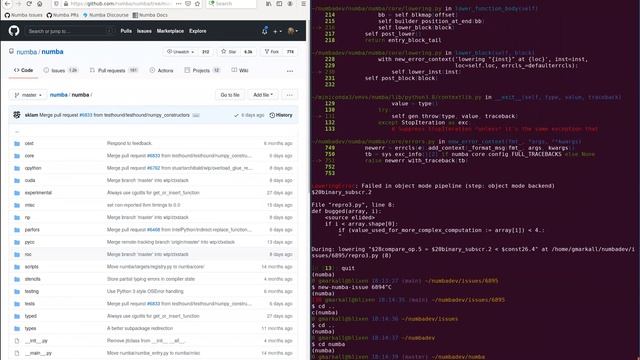Open the experimental folder
The image size is (640, 360).
(38, 193)
